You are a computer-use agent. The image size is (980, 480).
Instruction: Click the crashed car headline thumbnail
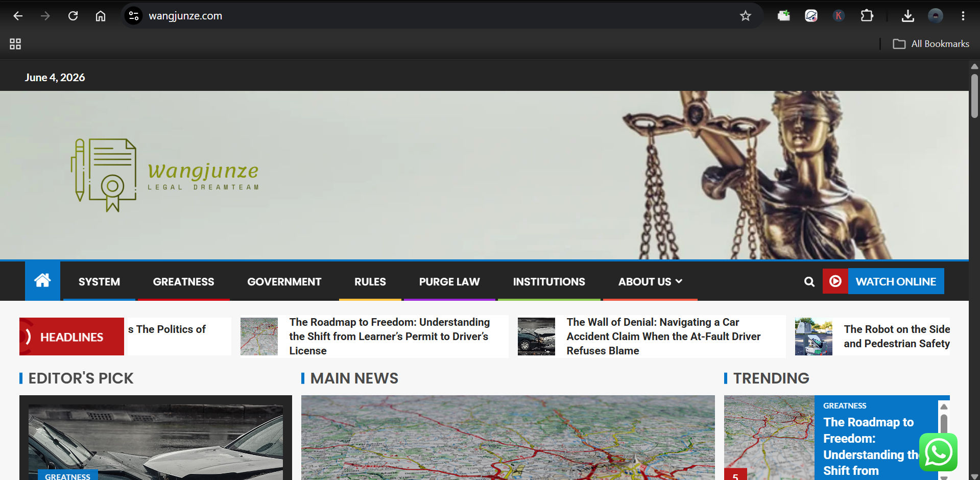[x=536, y=337]
